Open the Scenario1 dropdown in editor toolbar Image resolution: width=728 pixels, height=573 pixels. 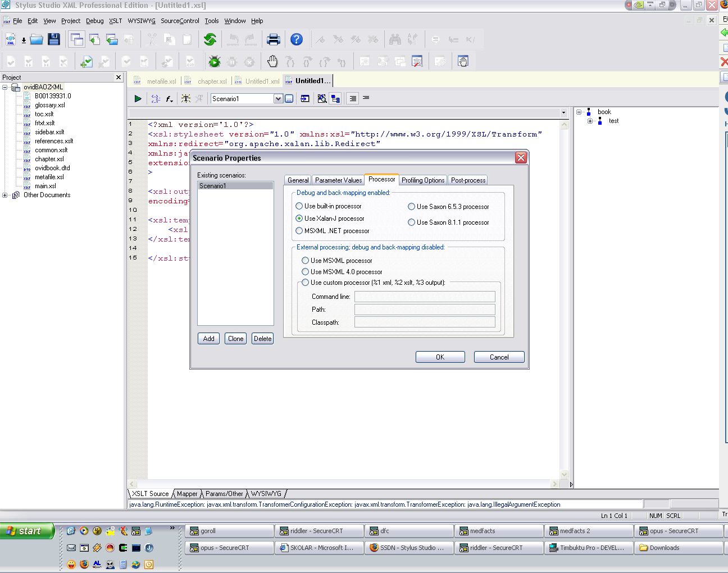[x=277, y=99]
